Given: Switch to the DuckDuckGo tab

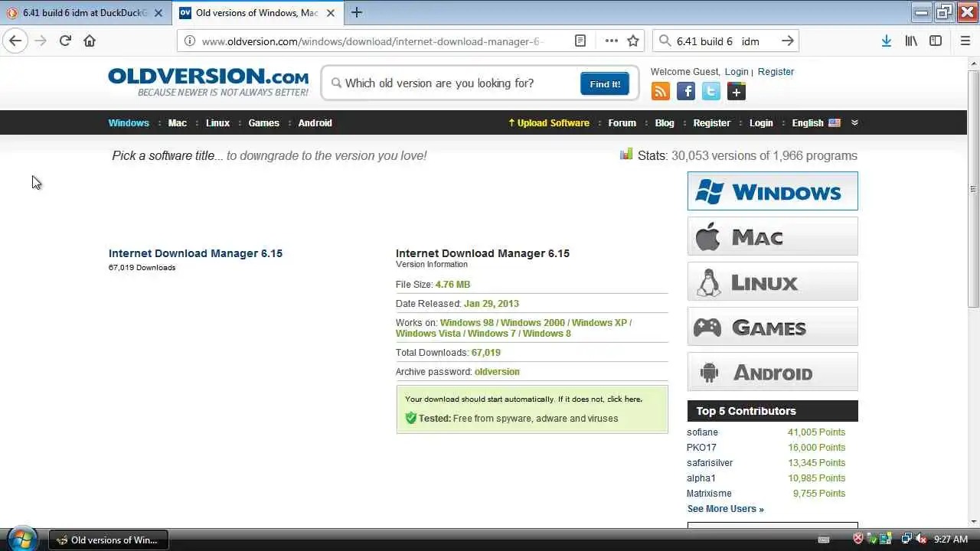Looking at the screenshot, I should [x=86, y=13].
